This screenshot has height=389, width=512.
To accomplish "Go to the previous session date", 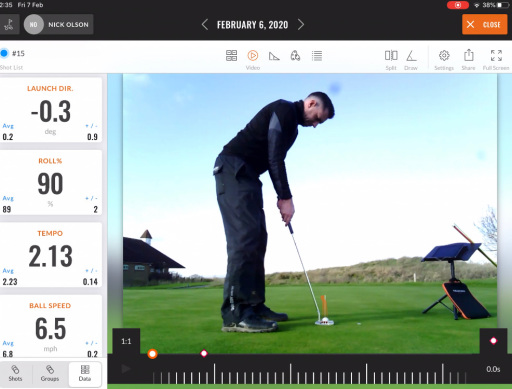I will click(205, 25).
